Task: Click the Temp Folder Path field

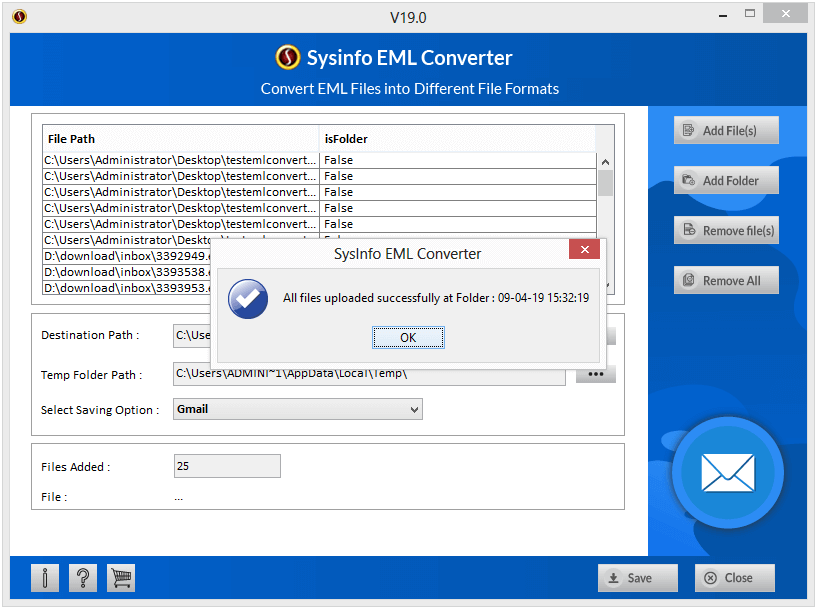Action: click(369, 375)
